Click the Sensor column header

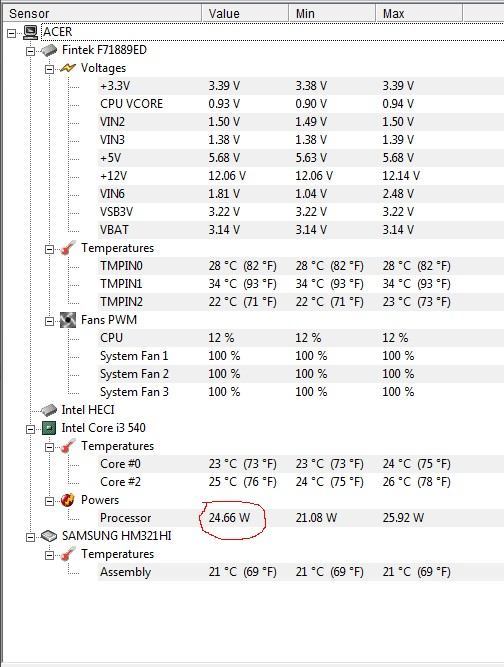click(x=102, y=13)
